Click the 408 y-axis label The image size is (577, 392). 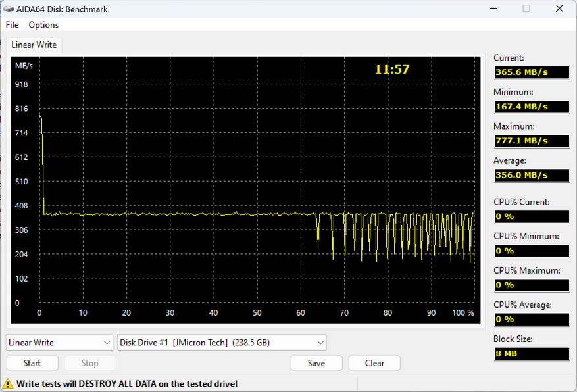click(x=21, y=206)
